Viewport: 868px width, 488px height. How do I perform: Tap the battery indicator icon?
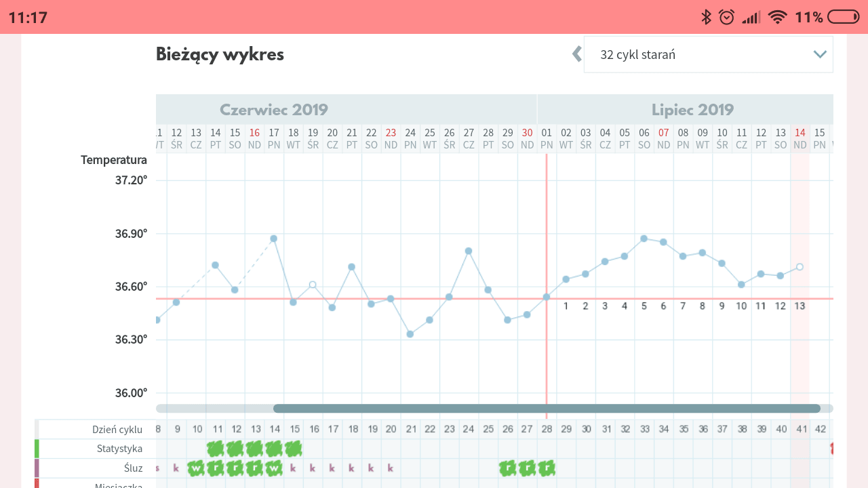(x=843, y=17)
